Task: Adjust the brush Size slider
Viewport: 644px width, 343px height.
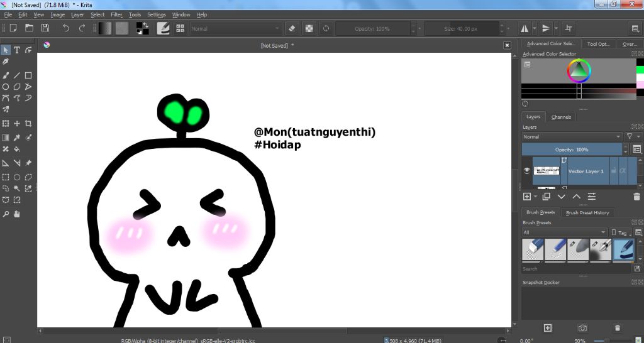Action: (x=461, y=29)
